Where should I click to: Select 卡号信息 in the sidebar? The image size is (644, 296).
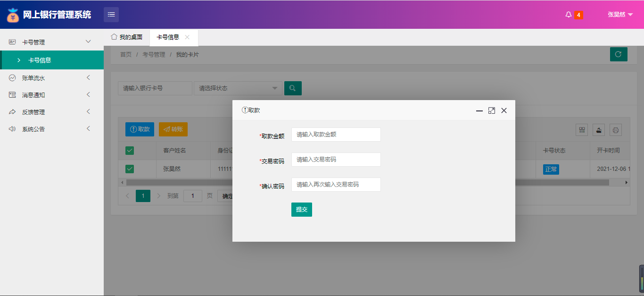pyautogui.click(x=52, y=60)
